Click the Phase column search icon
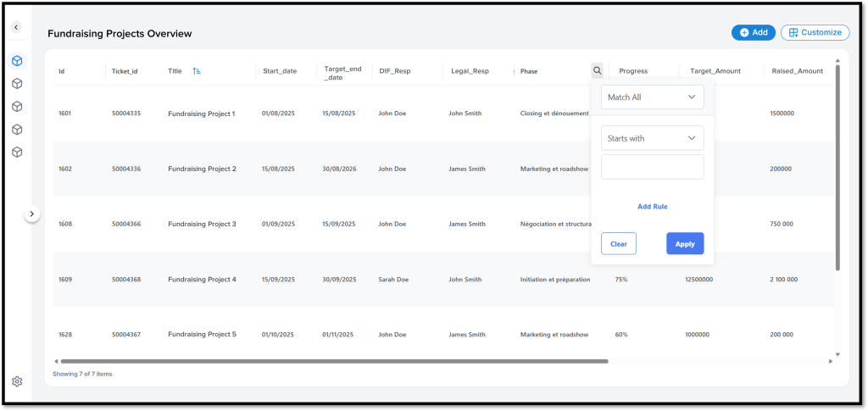 598,71
